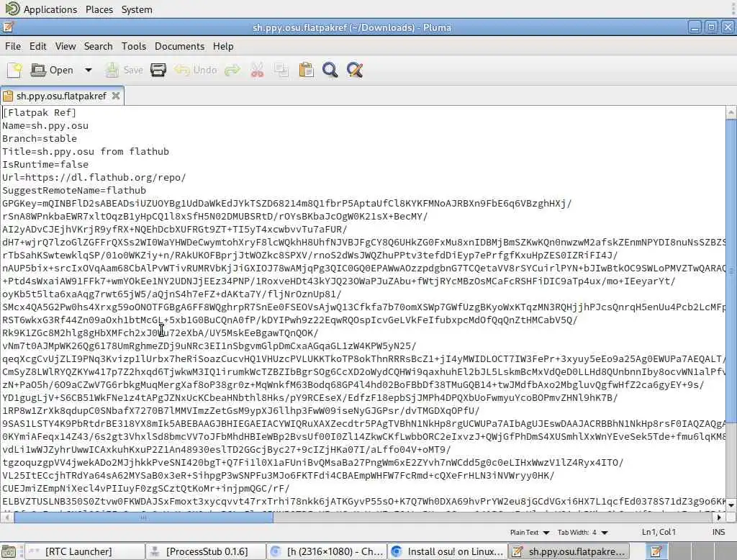Click the vertical scrollbar down arrow
This screenshot has width=737, height=560.
pyautogui.click(x=731, y=505)
